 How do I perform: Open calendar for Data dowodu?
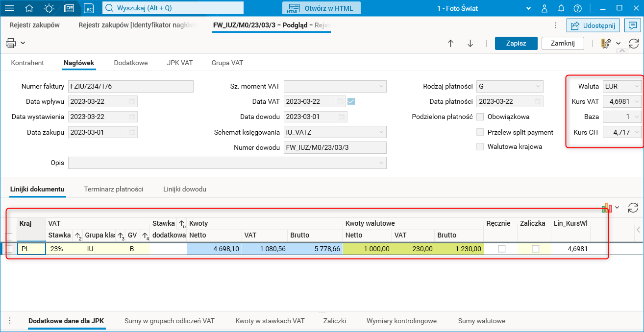coord(341,117)
